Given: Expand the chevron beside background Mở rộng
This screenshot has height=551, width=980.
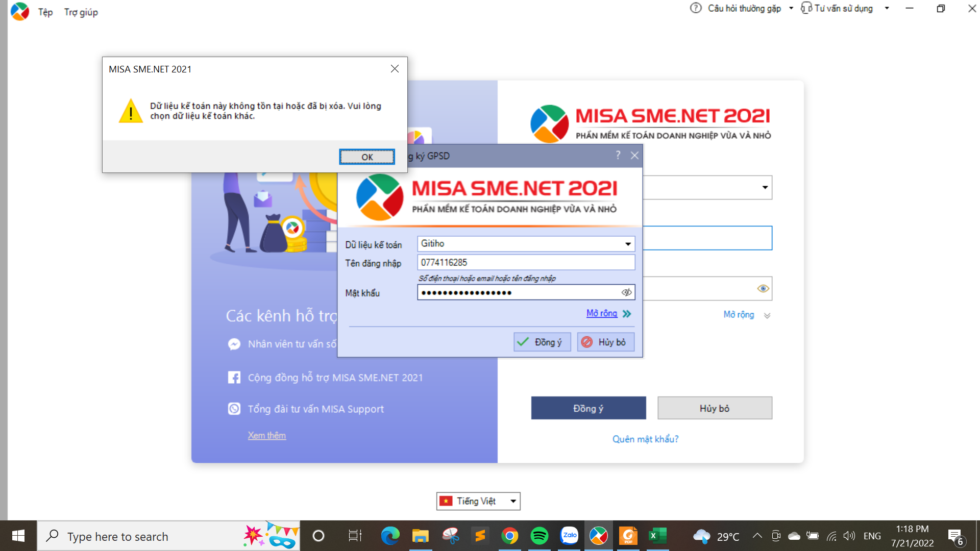Looking at the screenshot, I should [x=767, y=315].
